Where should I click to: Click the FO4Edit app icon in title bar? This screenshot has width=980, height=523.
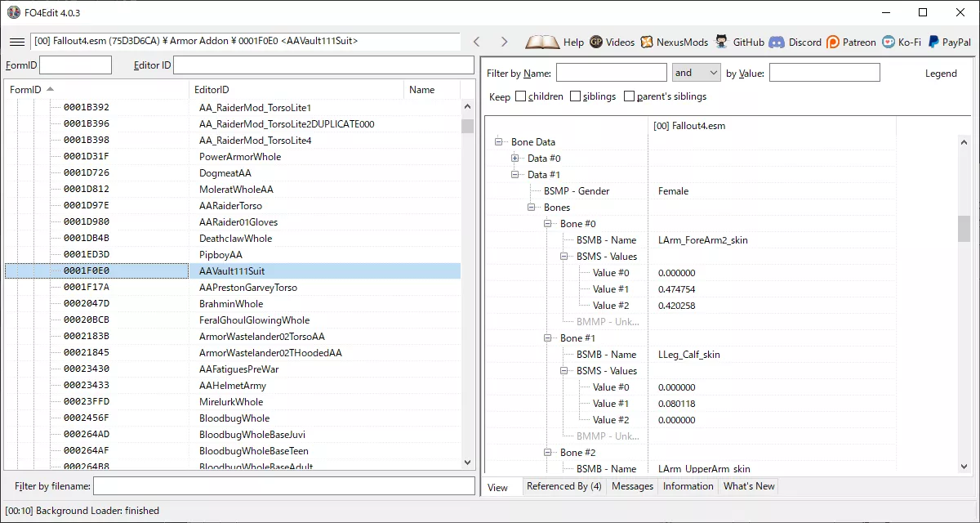pos(14,12)
